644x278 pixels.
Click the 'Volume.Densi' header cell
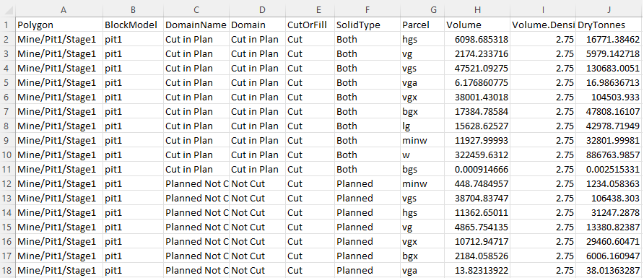tap(543, 25)
